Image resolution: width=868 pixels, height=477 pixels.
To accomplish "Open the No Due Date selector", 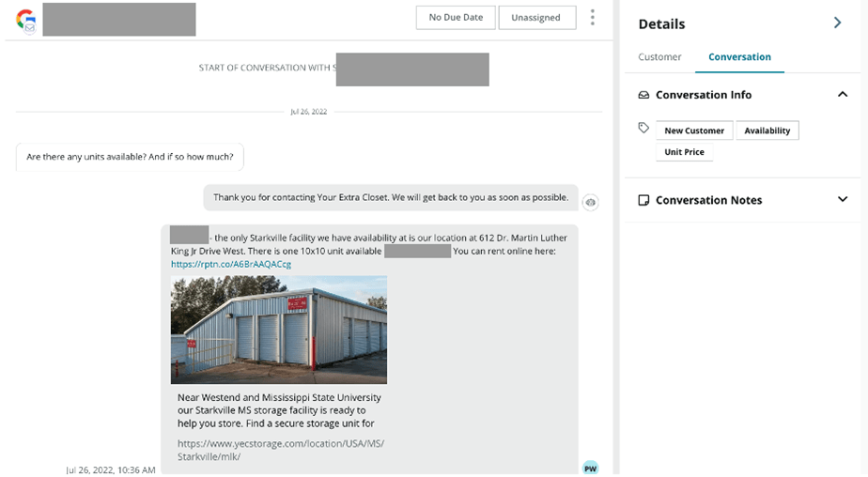I will (456, 18).
